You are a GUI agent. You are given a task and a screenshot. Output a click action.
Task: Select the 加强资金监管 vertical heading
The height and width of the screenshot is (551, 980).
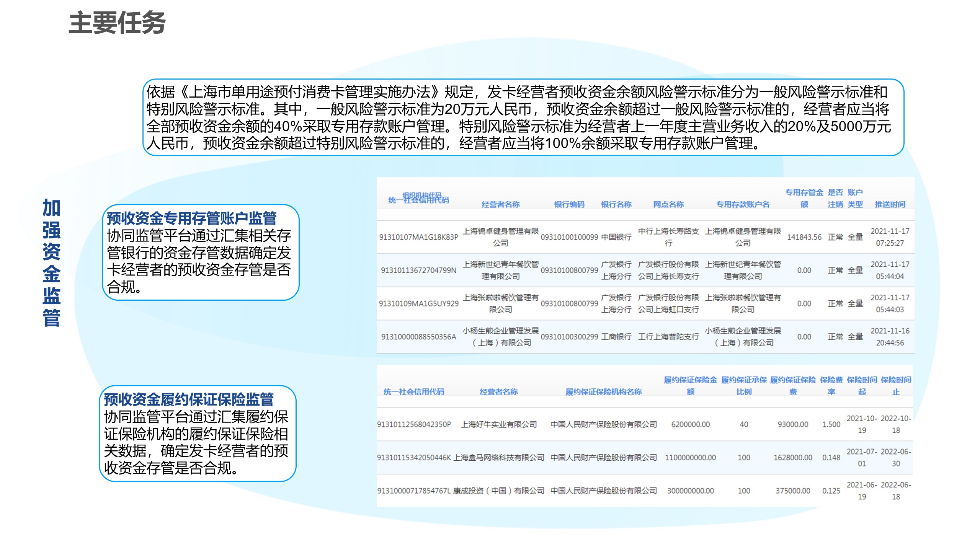click(51, 262)
